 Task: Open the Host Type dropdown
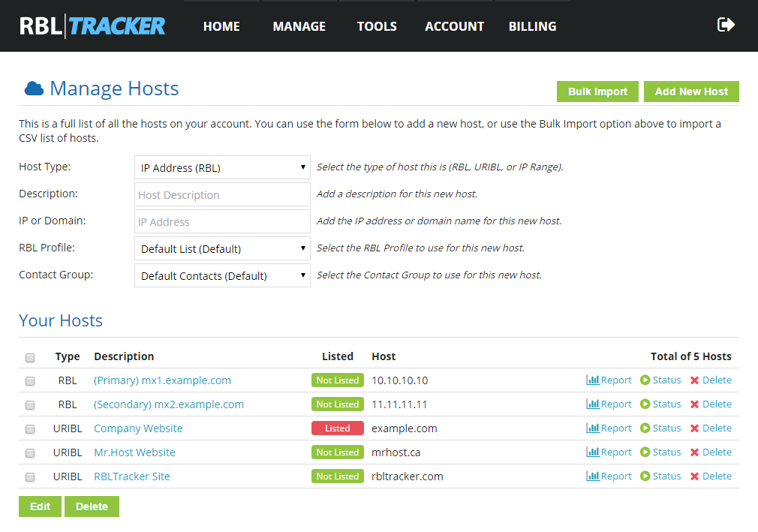point(222,167)
